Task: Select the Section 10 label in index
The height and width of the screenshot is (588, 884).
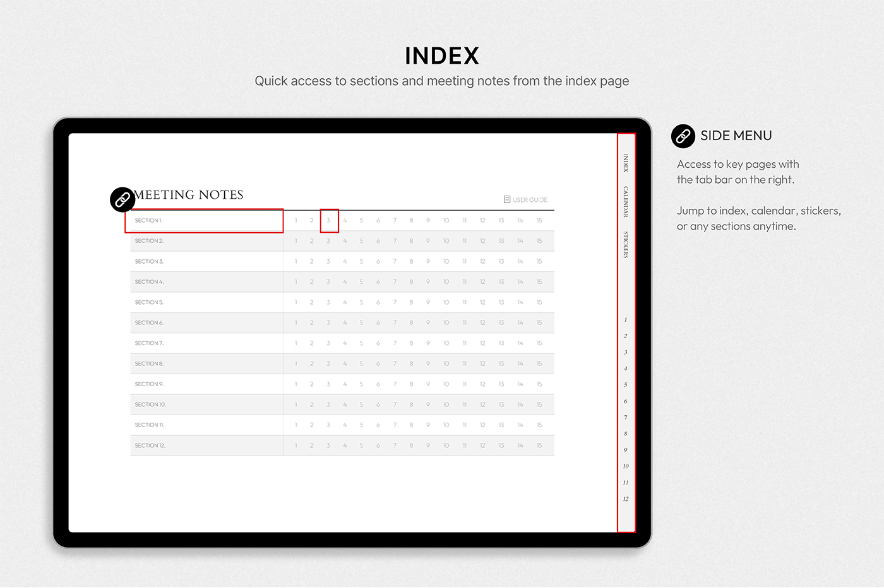Action: click(150, 404)
